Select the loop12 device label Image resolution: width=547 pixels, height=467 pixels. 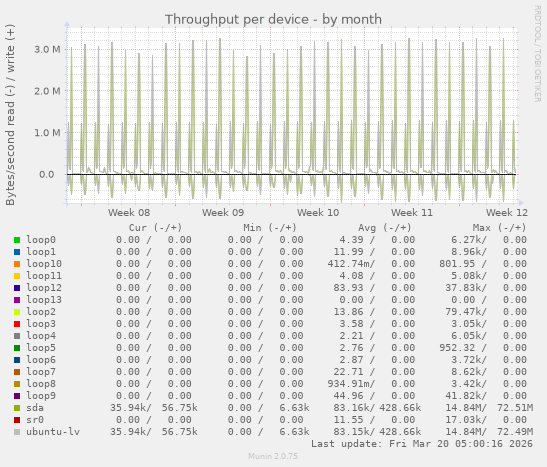point(44,288)
